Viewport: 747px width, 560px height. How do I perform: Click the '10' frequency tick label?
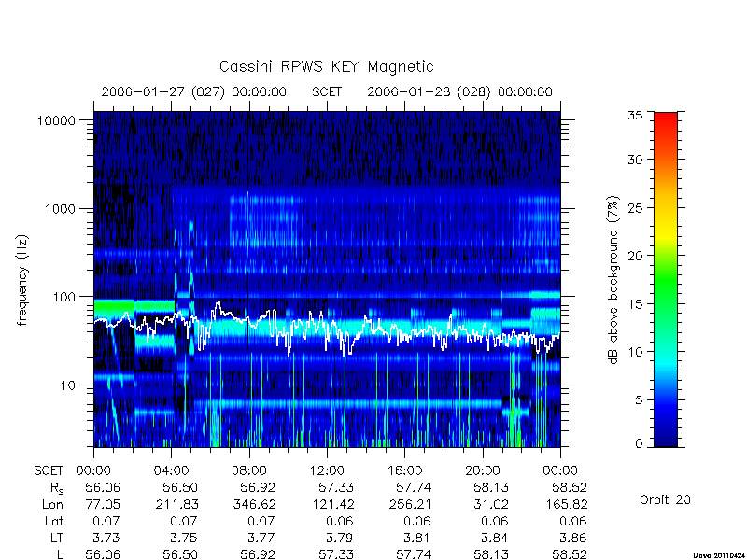click(68, 385)
